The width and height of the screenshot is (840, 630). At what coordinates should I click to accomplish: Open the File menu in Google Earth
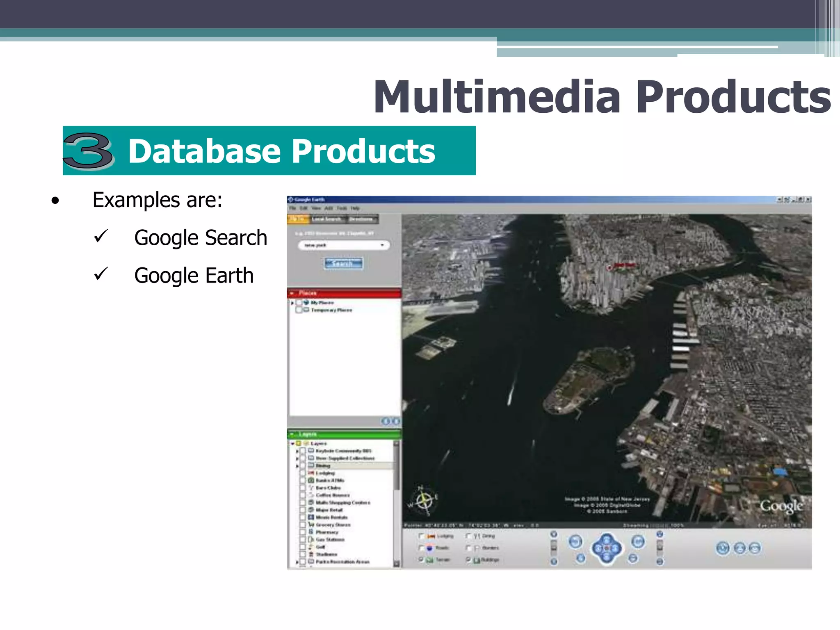pos(292,208)
